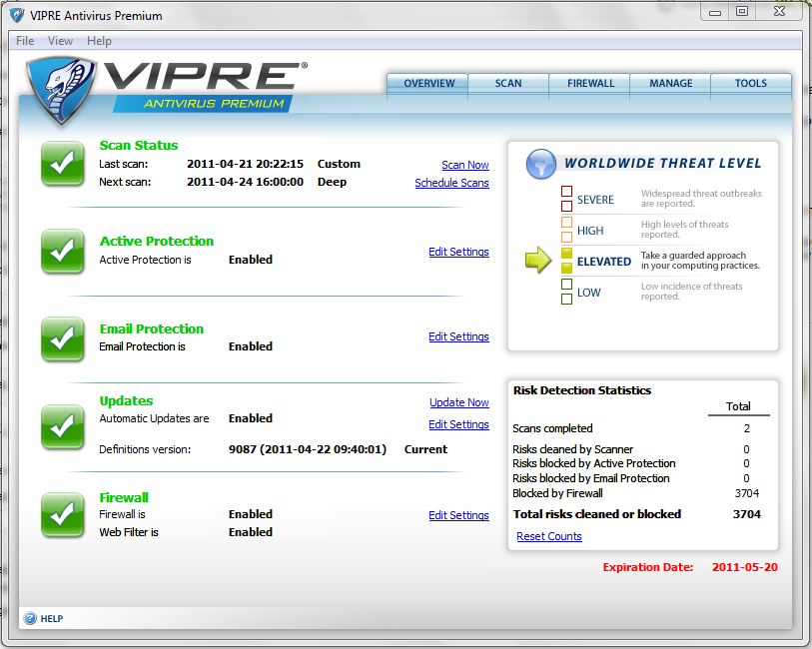Image resolution: width=812 pixels, height=649 pixels.
Task: Open the Help menu in menu bar
Action: (x=99, y=40)
